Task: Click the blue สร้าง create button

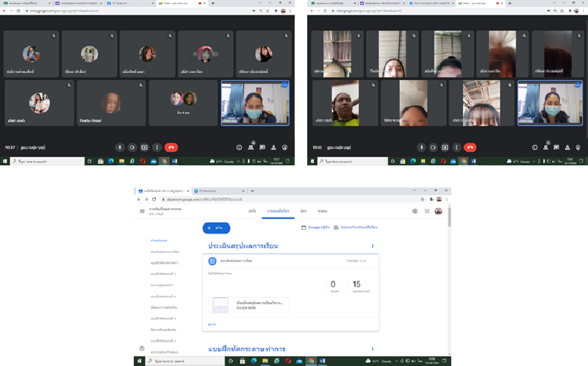Action: [x=216, y=228]
